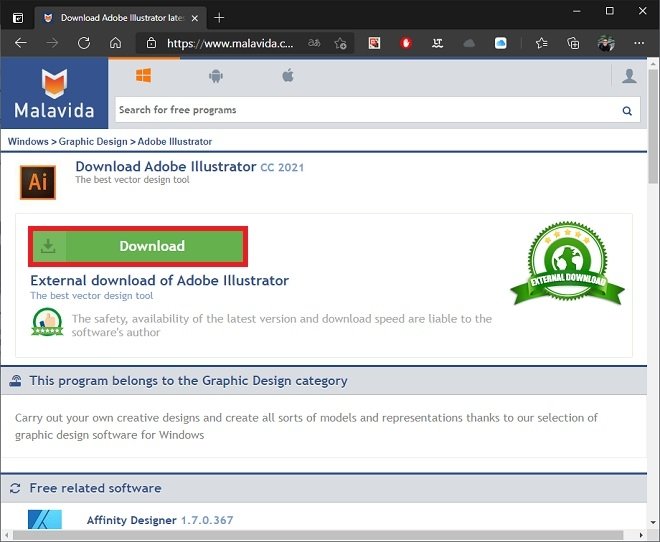Select the Windows platform icon
The height and width of the screenshot is (542, 660).
pyautogui.click(x=144, y=76)
